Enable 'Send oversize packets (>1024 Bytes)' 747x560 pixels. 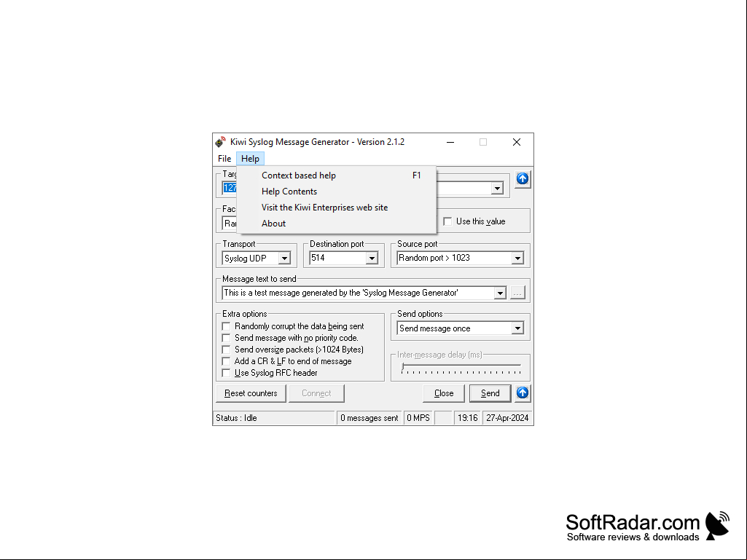227,350
